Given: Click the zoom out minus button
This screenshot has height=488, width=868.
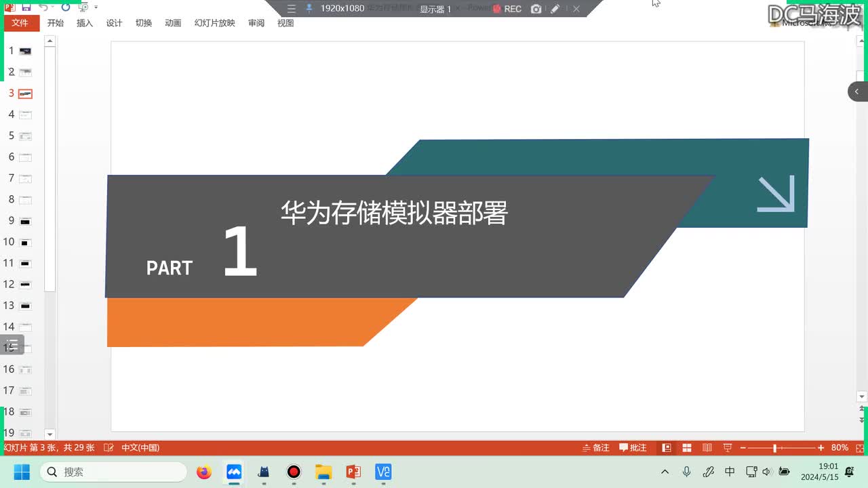Looking at the screenshot, I should point(743,448).
